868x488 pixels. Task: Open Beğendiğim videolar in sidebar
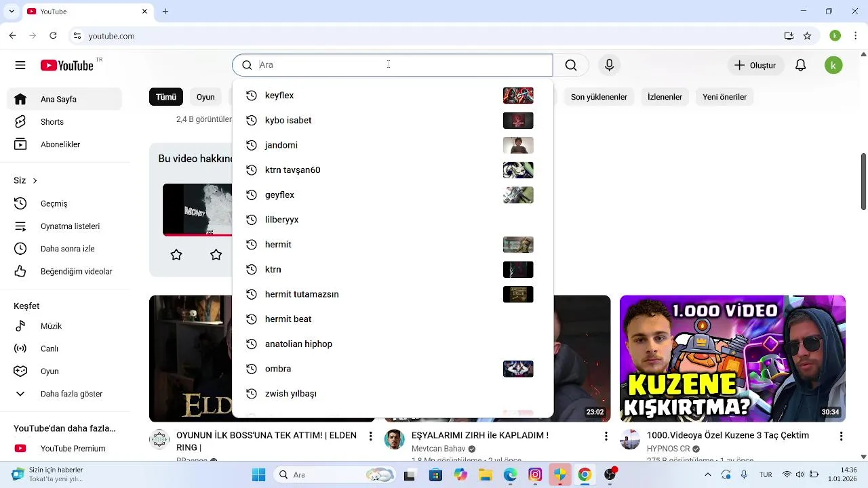click(x=65, y=271)
